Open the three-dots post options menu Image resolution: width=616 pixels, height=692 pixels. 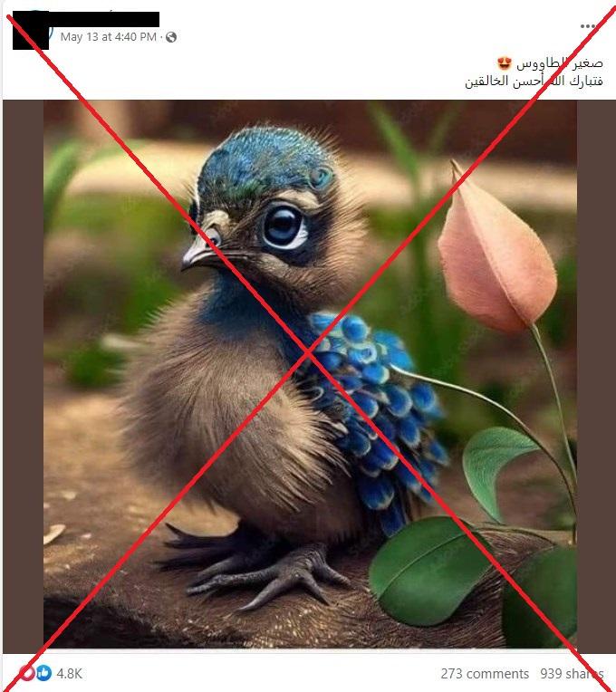(x=587, y=26)
